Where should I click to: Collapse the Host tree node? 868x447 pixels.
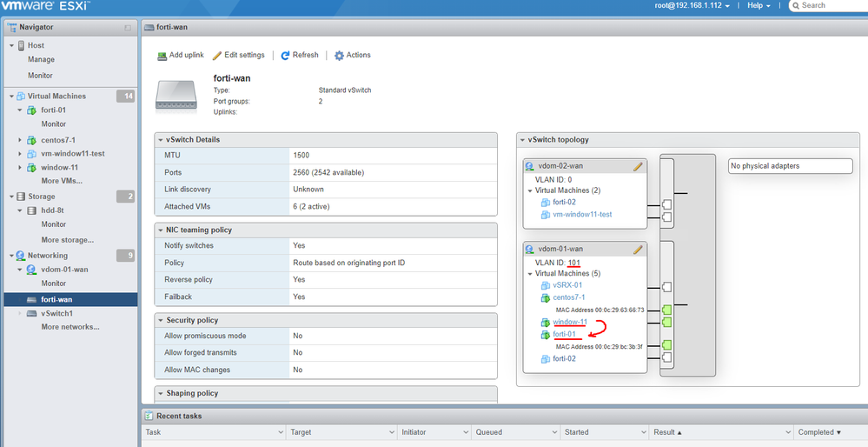pos(11,45)
